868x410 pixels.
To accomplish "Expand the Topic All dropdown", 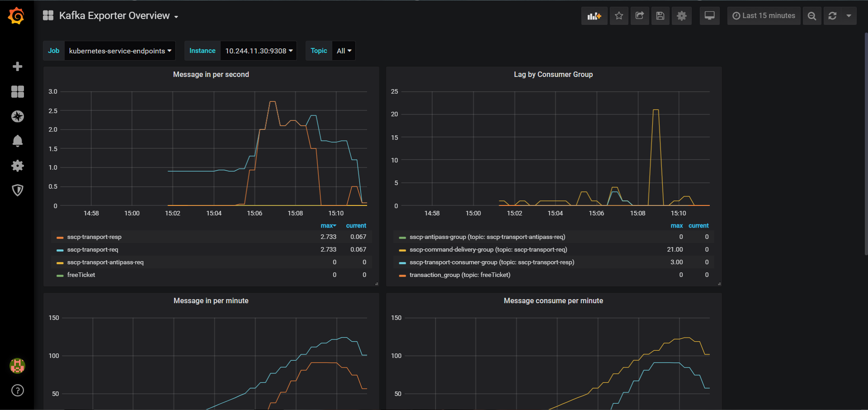I will 344,51.
